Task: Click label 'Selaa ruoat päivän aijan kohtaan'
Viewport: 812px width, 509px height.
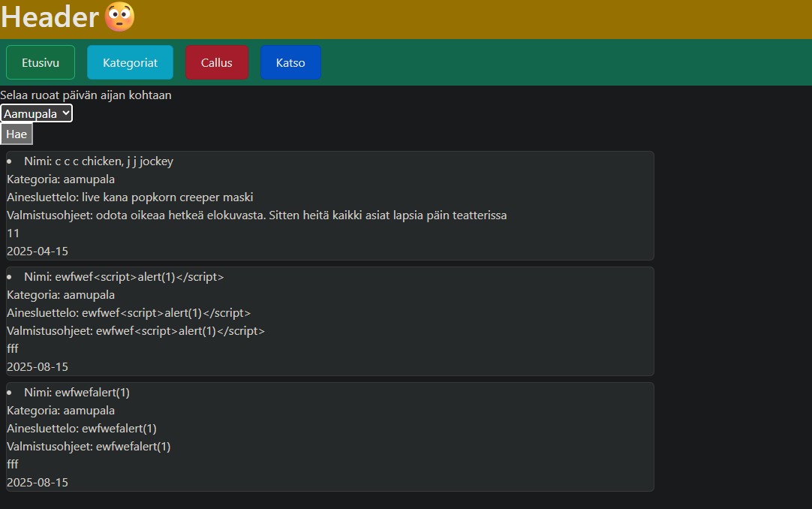Action: 86,95
